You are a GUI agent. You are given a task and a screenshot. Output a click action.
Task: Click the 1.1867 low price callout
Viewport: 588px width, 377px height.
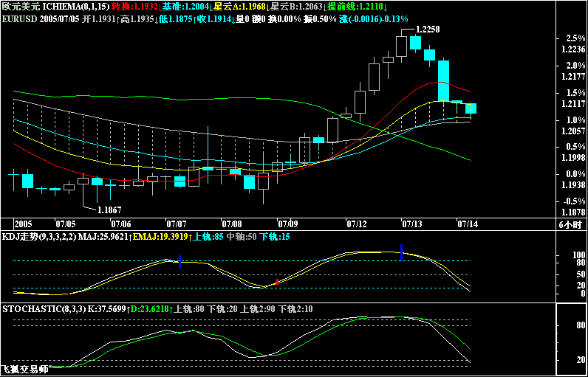pos(109,210)
